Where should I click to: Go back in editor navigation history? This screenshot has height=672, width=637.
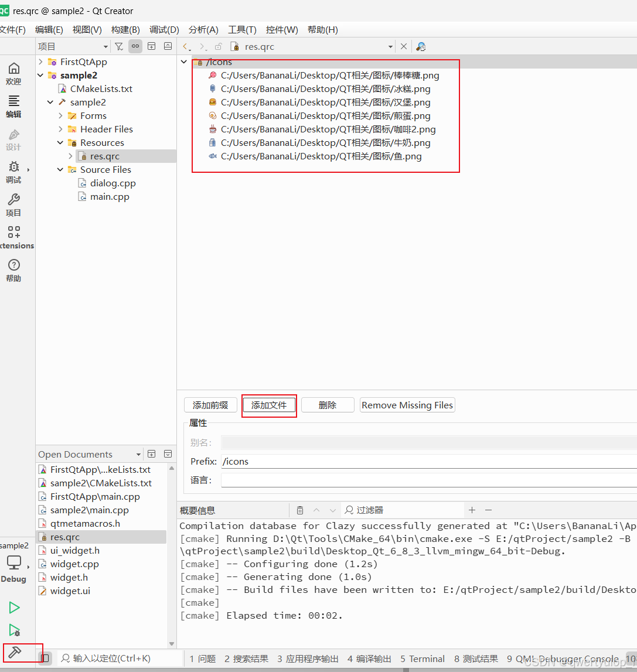click(186, 46)
